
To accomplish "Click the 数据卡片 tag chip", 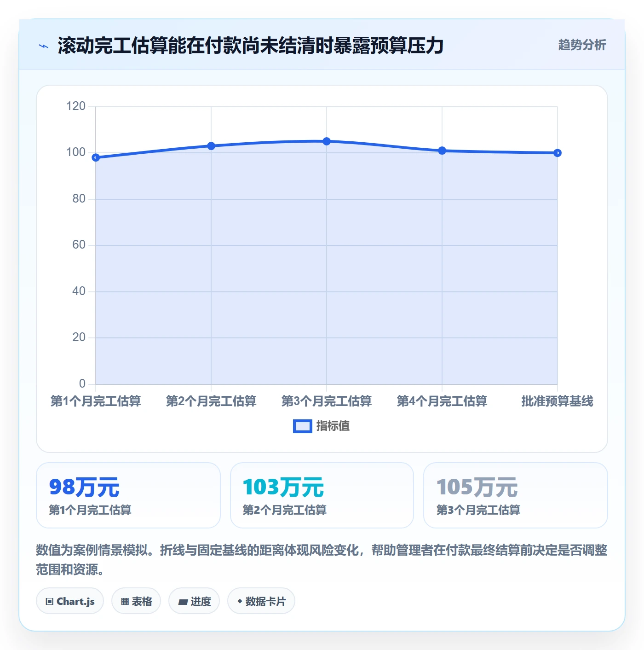I will point(261,601).
